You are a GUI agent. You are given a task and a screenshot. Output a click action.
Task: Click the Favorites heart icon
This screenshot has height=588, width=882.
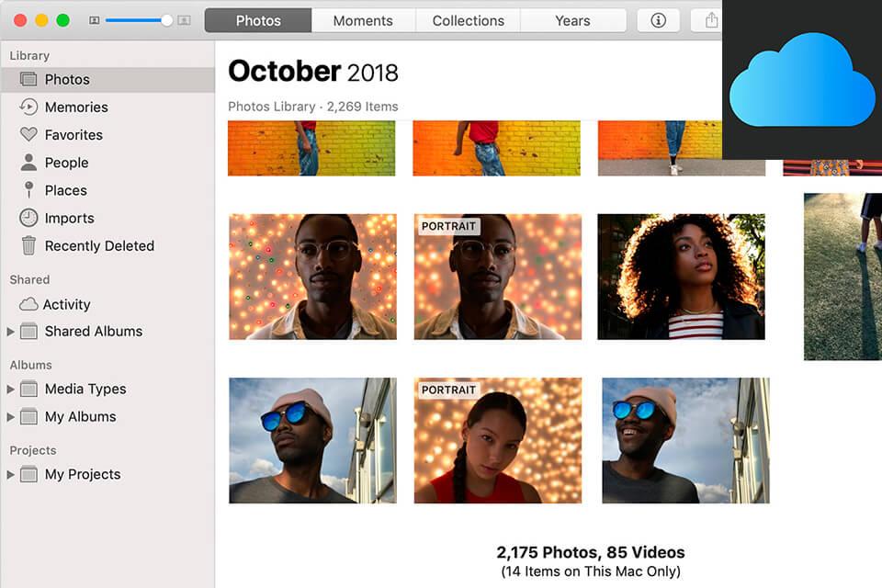(x=28, y=134)
